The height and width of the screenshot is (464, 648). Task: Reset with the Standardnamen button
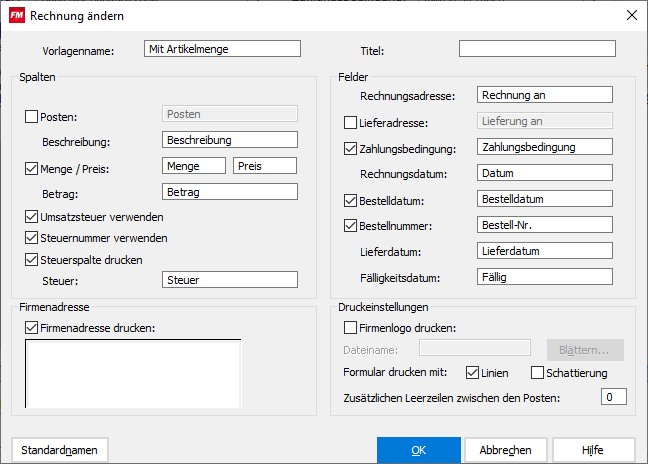pyautogui.click(x=60, y=450)
